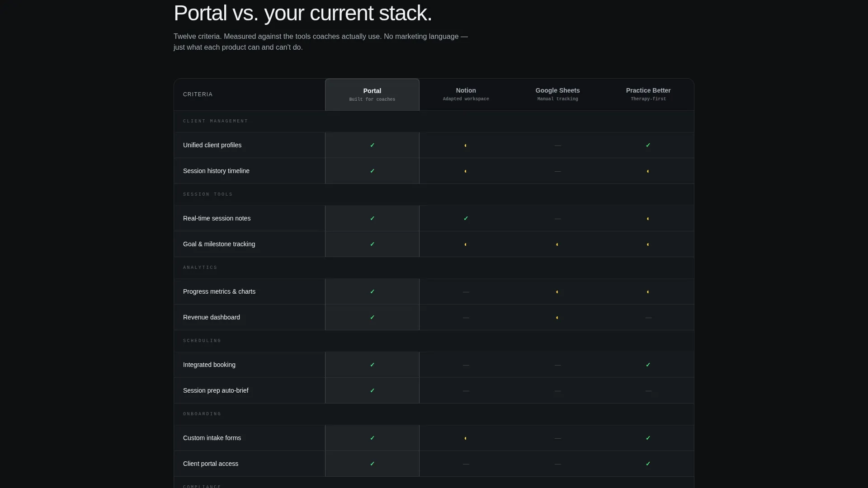Select the Portal column header
The width and height of the screenshot is (868, 488).
(x=372, y=94)
